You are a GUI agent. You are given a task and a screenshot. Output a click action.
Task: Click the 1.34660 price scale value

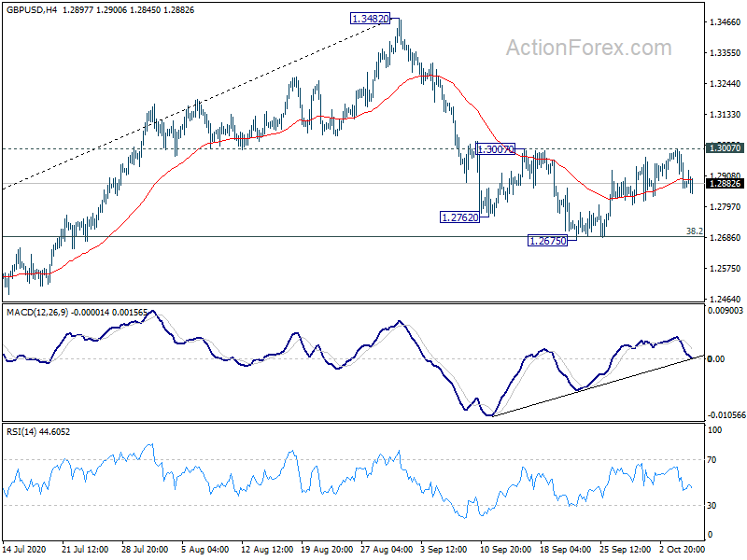pyautogui.click(x=726, y=21)
